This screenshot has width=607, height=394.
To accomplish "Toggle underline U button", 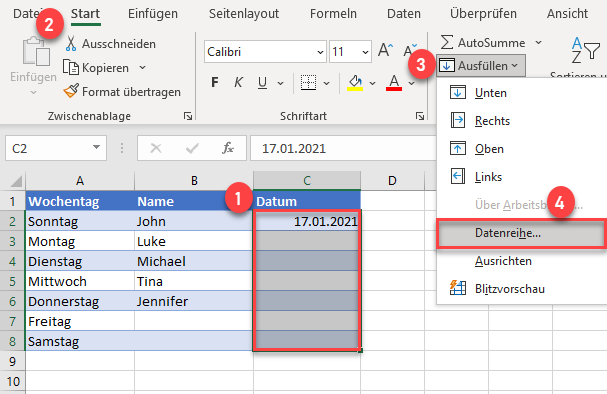I will click(262, 82).
